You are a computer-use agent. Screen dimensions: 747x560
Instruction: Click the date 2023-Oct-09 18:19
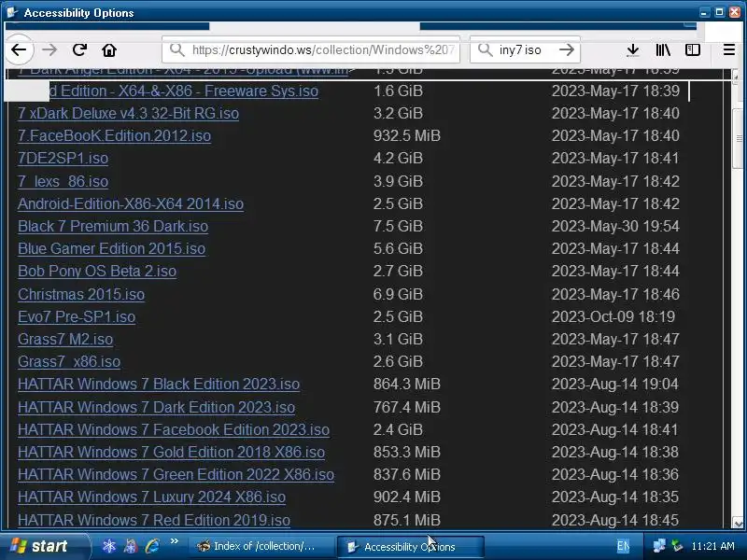(613, 316)
